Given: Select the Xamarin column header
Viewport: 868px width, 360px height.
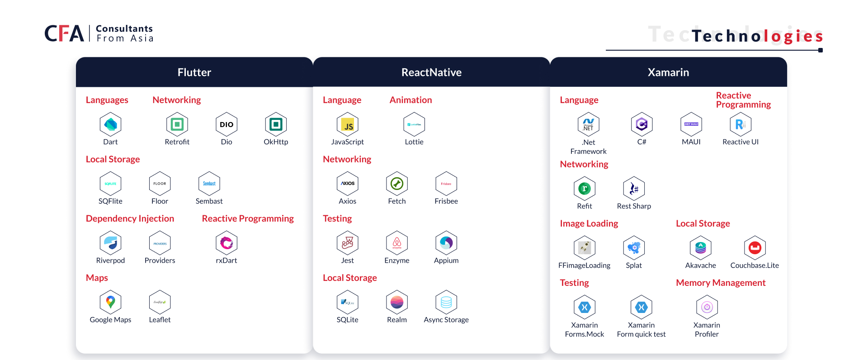Looking at the screenshot, I should pos(668,72).
